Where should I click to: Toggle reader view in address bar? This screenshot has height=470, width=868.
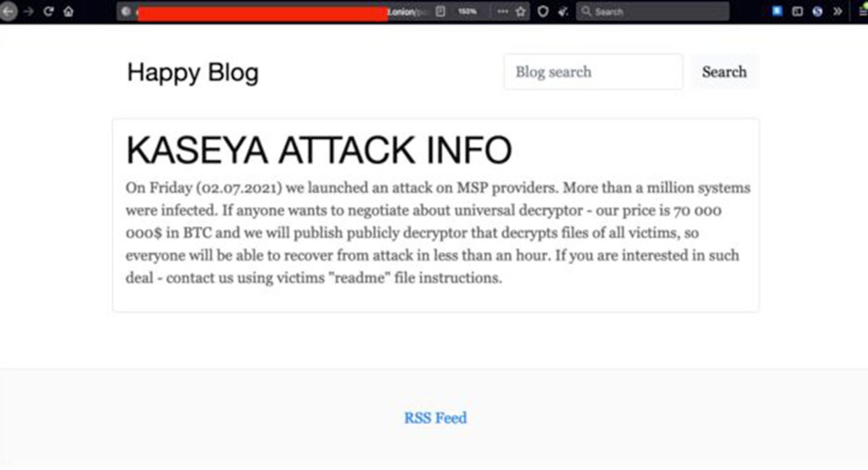[440, 11]
